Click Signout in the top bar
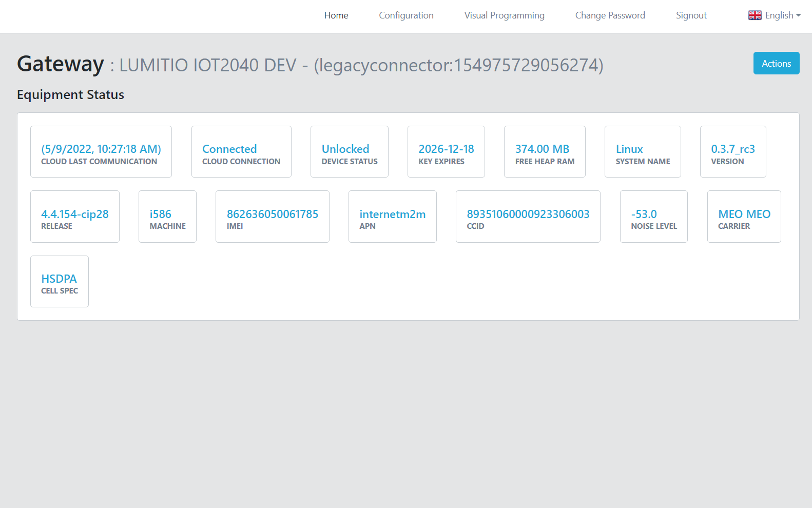 point(691,15)
